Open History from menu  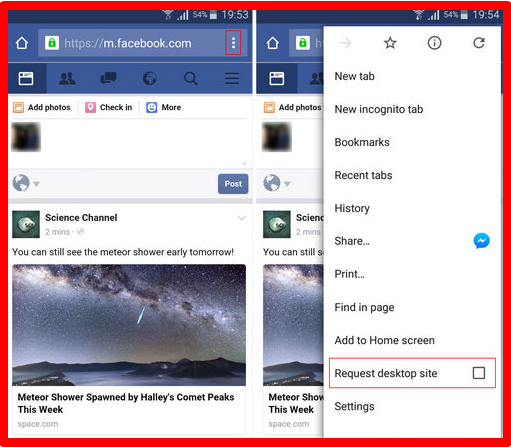(412, 208)
